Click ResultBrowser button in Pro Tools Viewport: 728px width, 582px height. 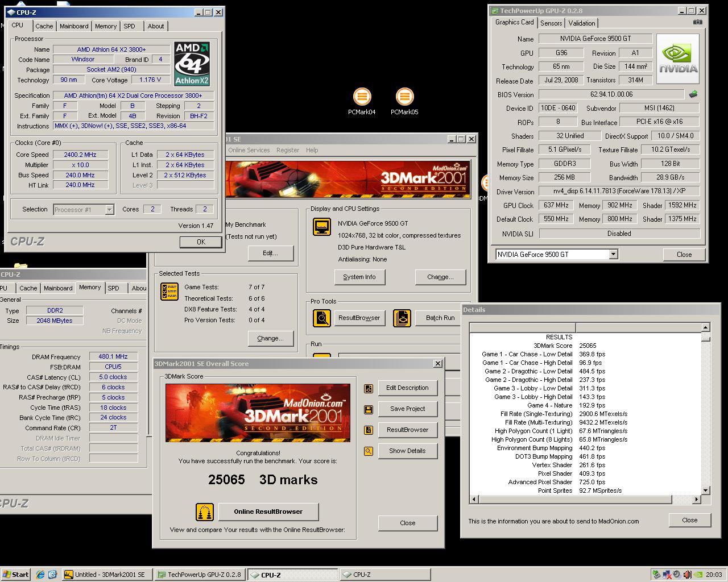click(359, 318)
